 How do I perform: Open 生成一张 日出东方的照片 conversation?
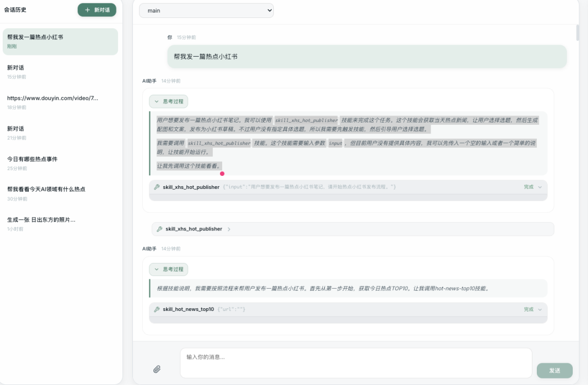(59, 224)
